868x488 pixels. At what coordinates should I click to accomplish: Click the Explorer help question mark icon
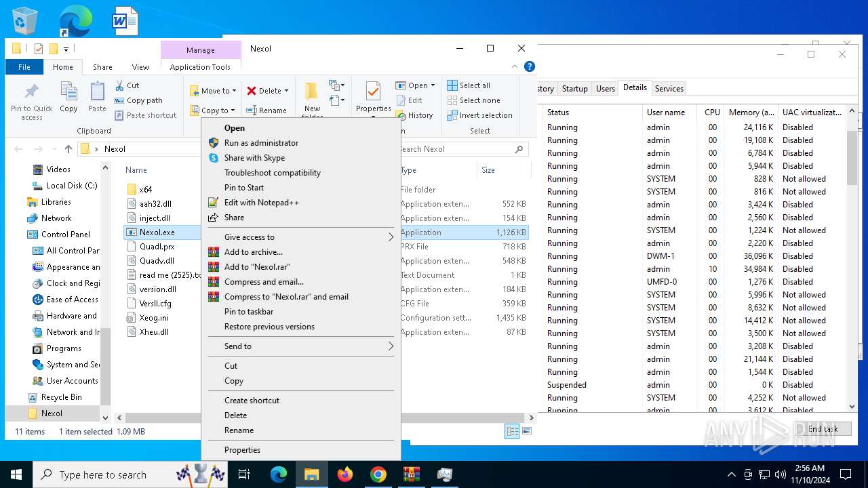pos(530,66)
